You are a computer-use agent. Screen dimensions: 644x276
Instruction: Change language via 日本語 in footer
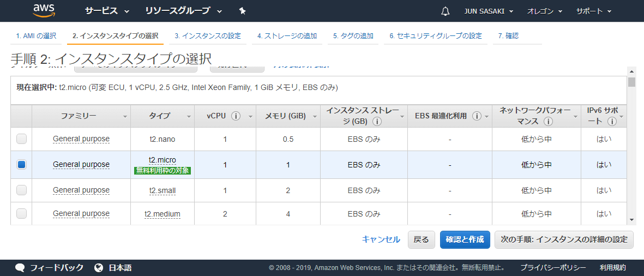(x=121, y=268)
